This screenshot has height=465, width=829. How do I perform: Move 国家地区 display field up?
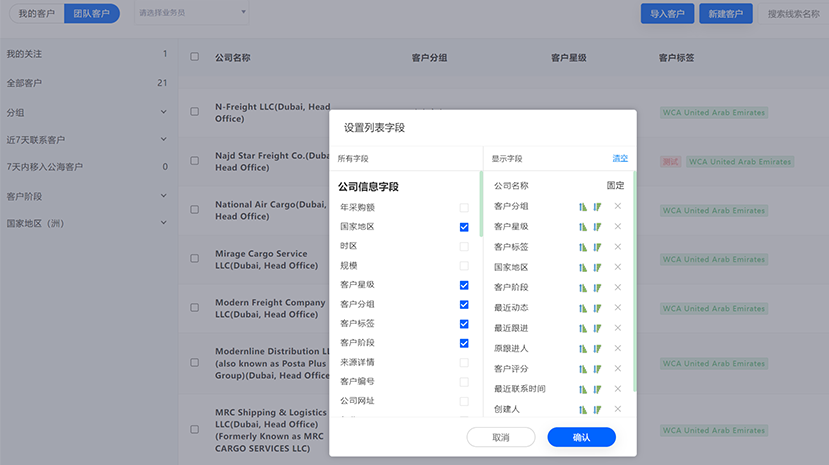pos(583,267)
